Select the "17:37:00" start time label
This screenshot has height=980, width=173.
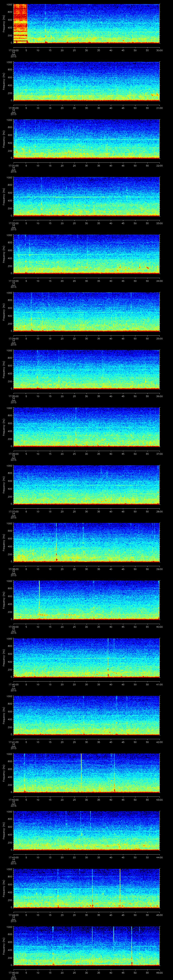coord(13,511)
